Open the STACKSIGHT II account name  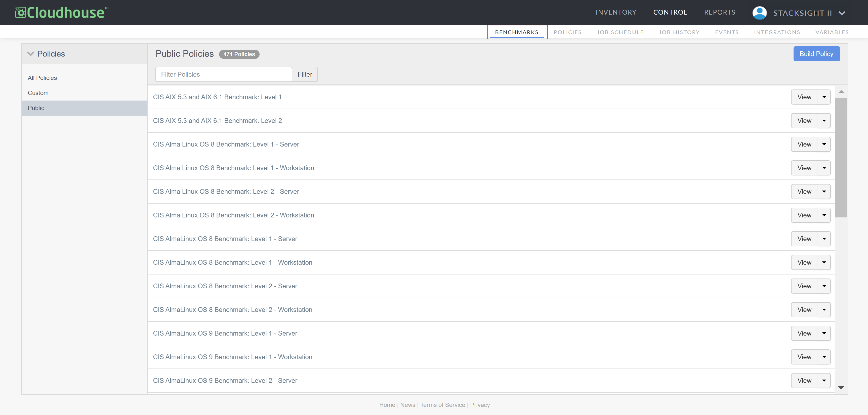[802, 13]
